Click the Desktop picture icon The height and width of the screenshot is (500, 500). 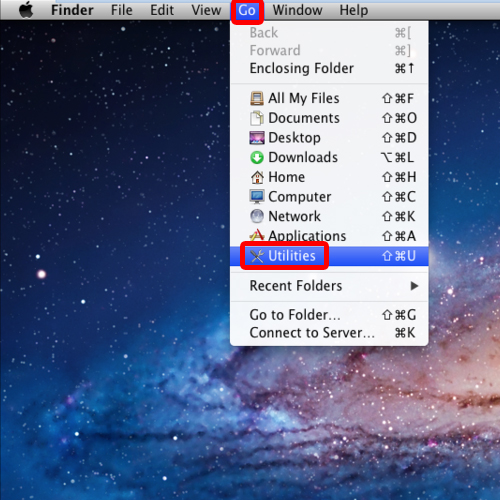coord(257,138)
